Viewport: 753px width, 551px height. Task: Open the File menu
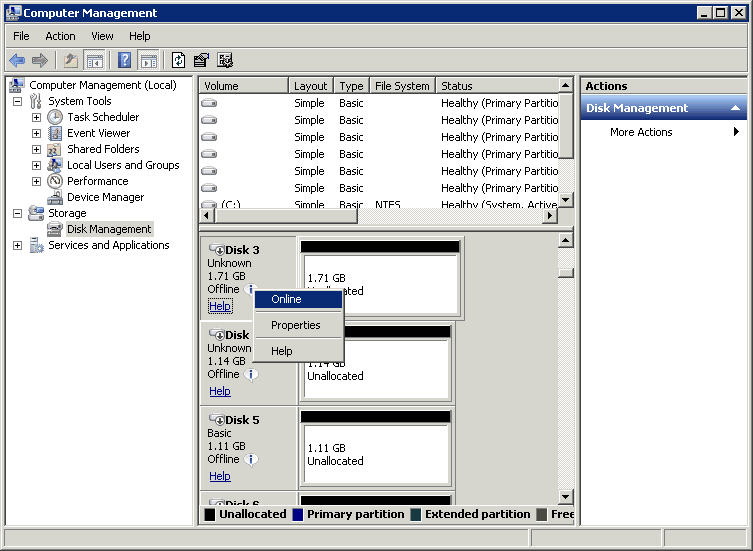[21, 36]
